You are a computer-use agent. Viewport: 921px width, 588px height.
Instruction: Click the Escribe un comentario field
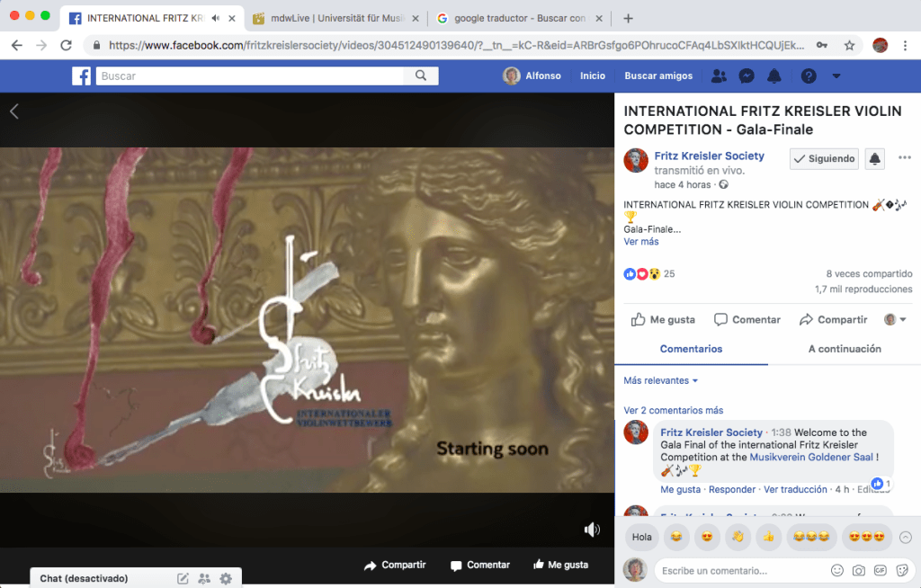tap(738, 570)
